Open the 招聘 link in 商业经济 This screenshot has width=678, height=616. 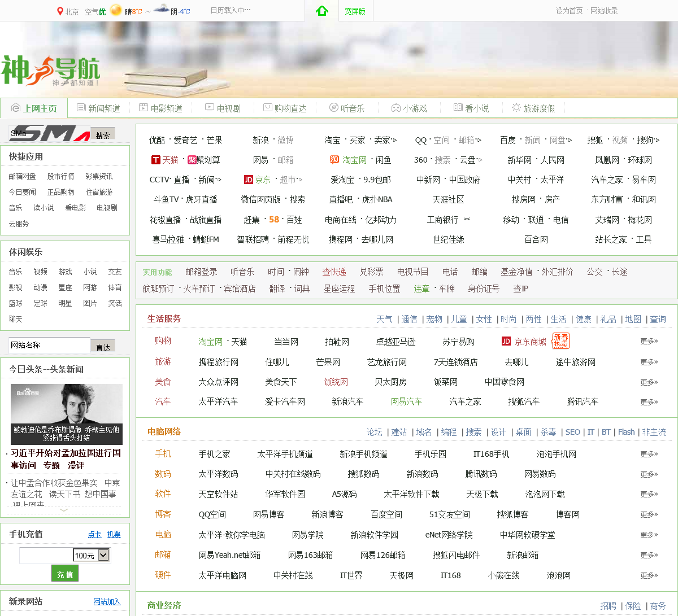click(608, 606)
